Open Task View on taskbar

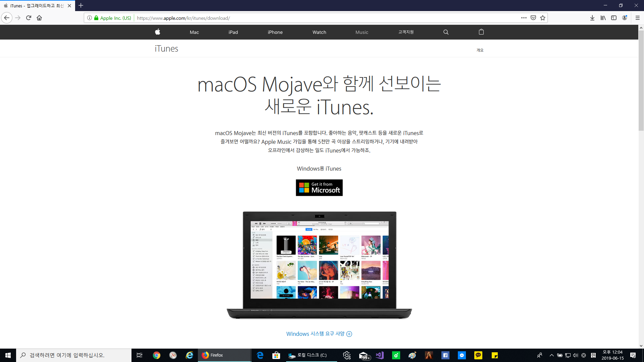(x=140, y=355)
